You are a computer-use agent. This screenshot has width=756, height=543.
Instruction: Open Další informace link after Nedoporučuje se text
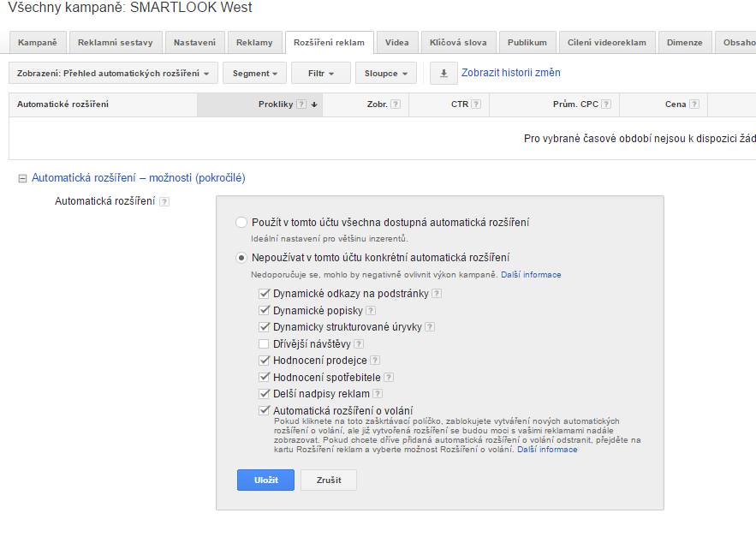(531, 275)
